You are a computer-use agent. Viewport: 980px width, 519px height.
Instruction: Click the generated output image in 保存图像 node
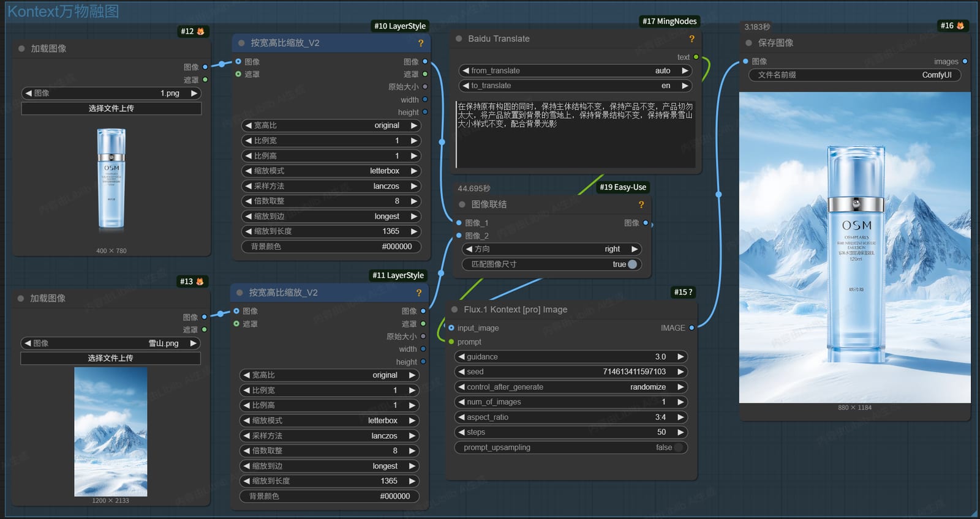(855, 247)
